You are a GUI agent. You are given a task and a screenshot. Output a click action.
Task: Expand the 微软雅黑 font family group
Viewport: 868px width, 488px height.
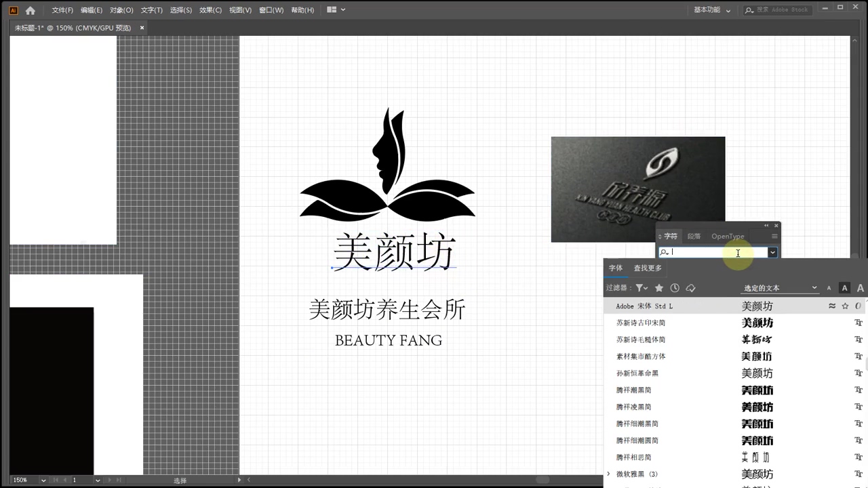point(608,474)
